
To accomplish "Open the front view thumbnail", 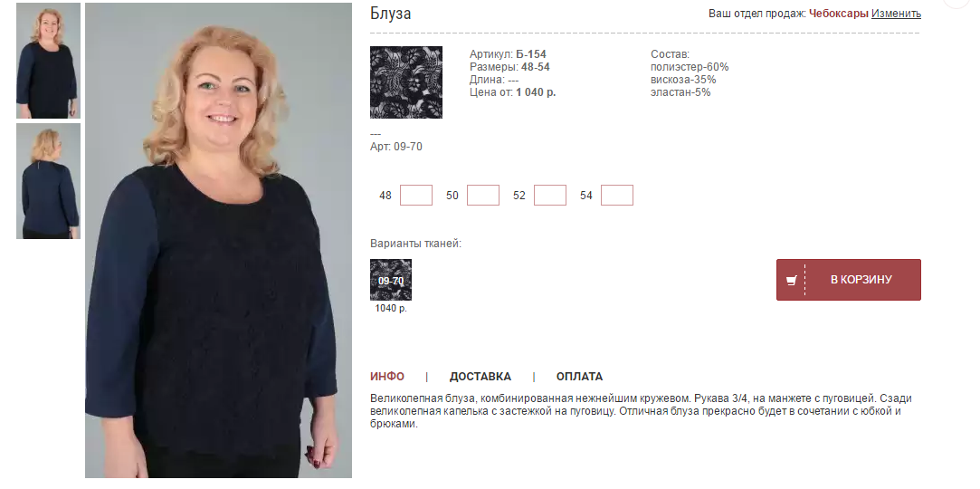I will [48, 61].
